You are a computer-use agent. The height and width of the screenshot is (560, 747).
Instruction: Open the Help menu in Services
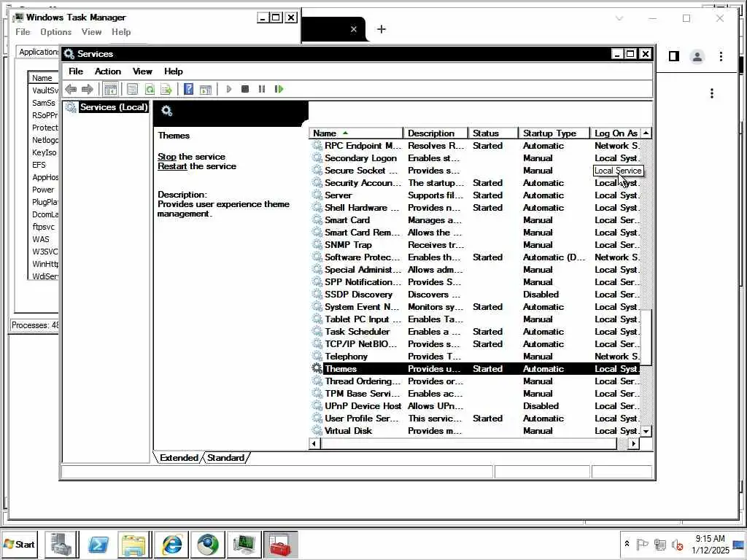[174, 71]
